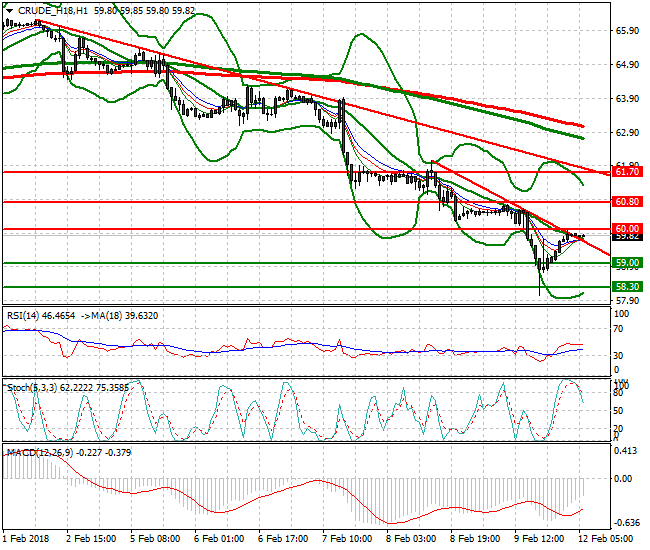Viewport: 650px width, 550px height.
Task: Click the -0.636 value on MACD scale
Action: coord(626,522)
